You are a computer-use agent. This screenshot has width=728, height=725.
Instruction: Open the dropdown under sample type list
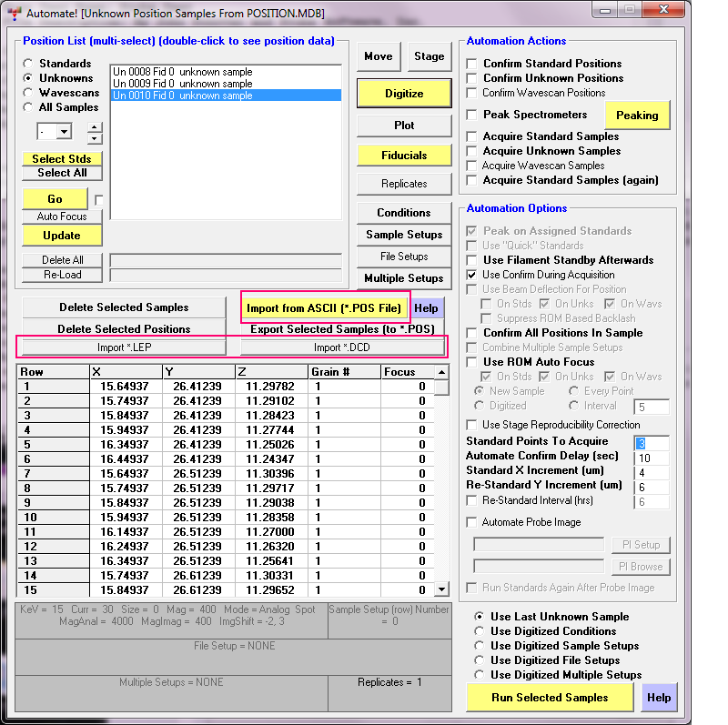pos(63,132)
